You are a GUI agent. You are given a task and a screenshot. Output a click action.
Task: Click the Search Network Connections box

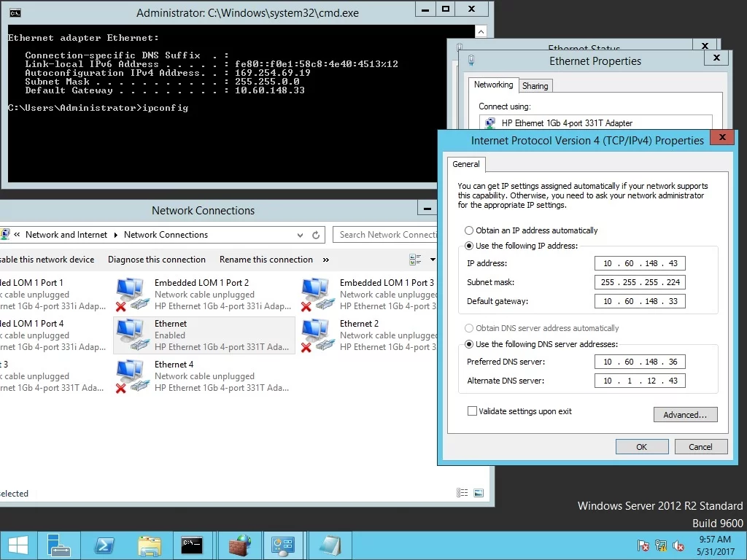(385, 235)
